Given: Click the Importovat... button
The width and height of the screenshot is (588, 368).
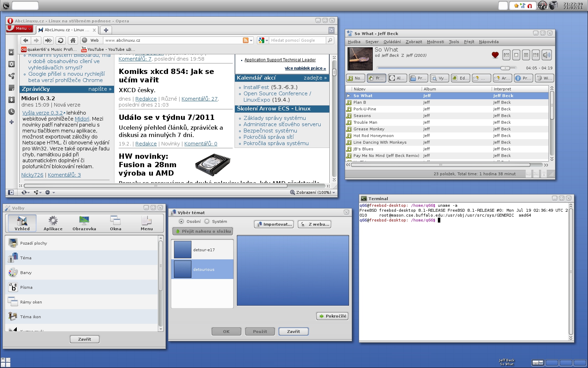Looking at the screenshot, I should (274, 224).
